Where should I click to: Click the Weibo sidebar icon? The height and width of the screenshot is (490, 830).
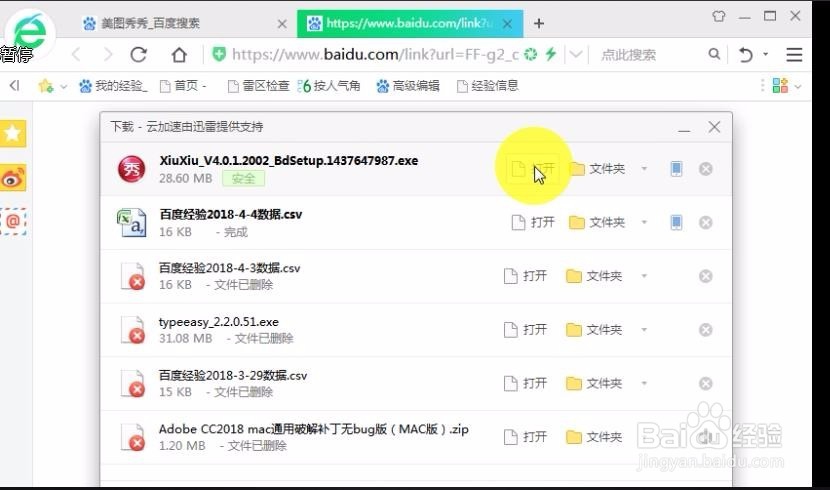(x=13, y=178)
